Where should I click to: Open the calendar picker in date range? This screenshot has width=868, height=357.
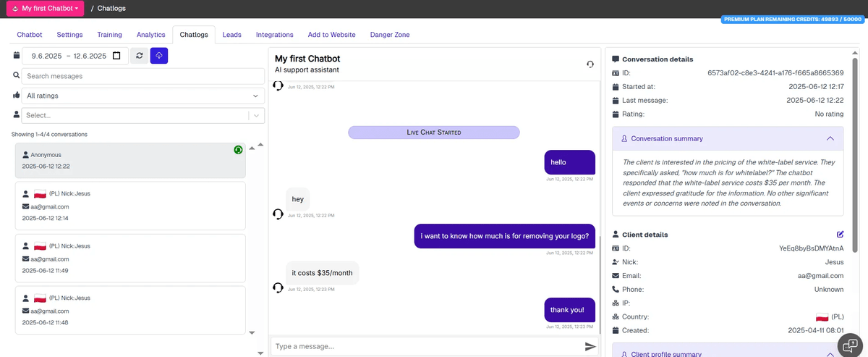pyautogui.click(x=116, y=56)
